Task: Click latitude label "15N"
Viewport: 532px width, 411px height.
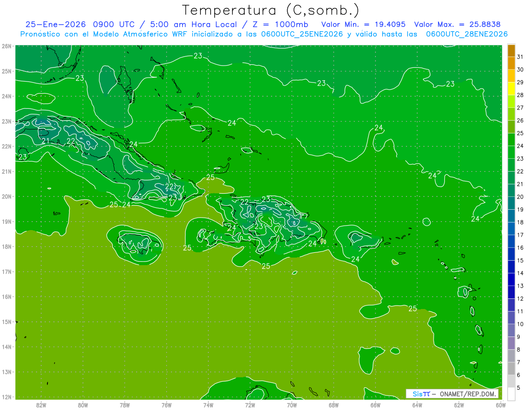Action: click(x=6, y=322)
